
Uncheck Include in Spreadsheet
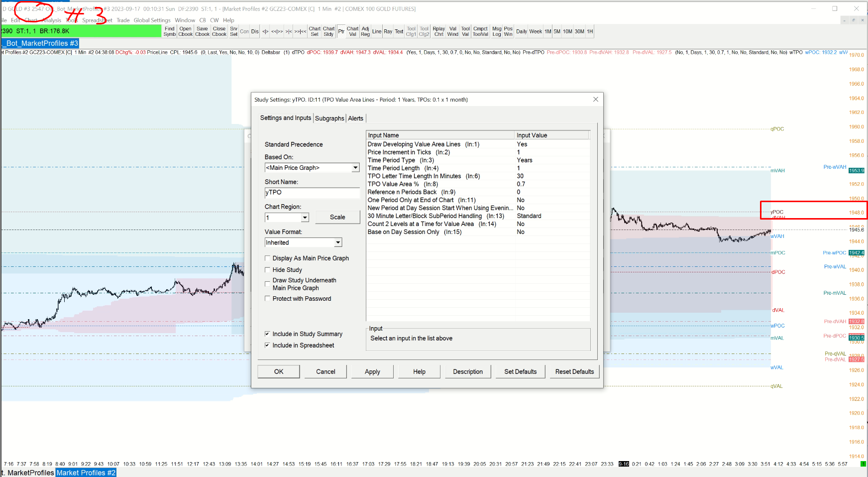click(x=267, y=346)
